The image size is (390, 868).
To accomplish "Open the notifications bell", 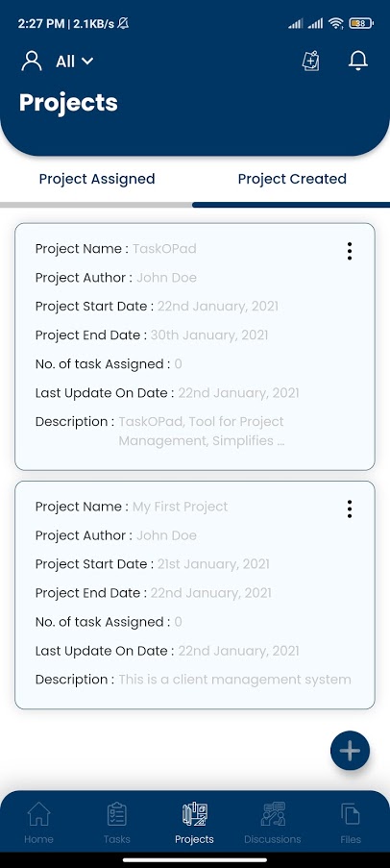I will 358,61.
